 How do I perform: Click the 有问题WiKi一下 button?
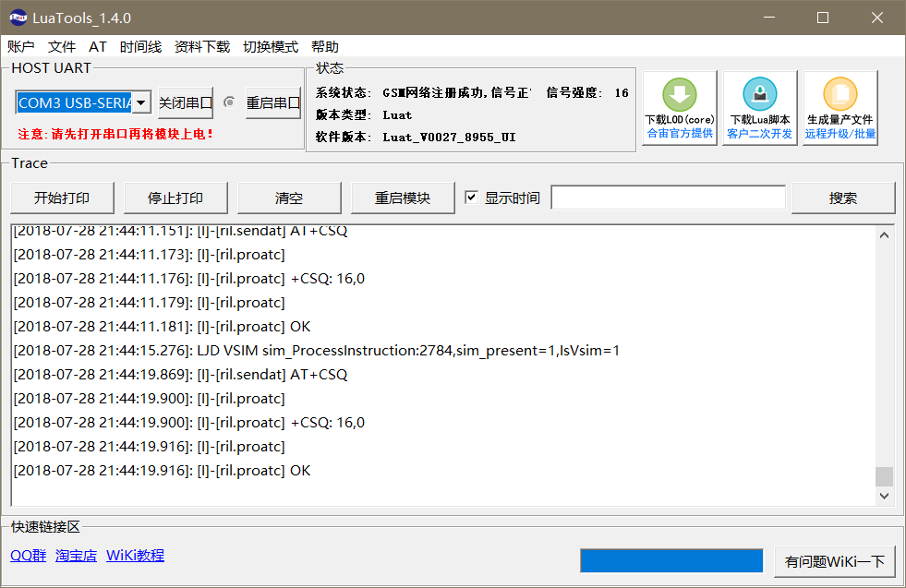coord(834,561)
